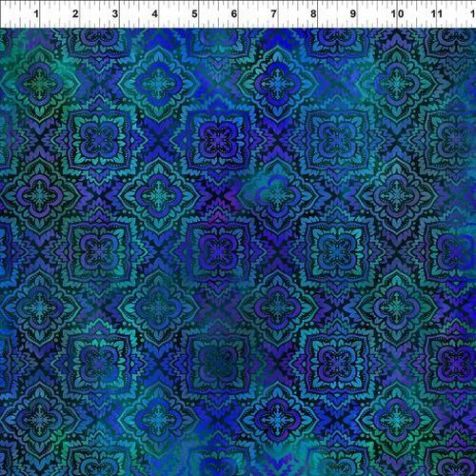Select the number 10 on the ruler
476x476 pixels.
[397, 13]
